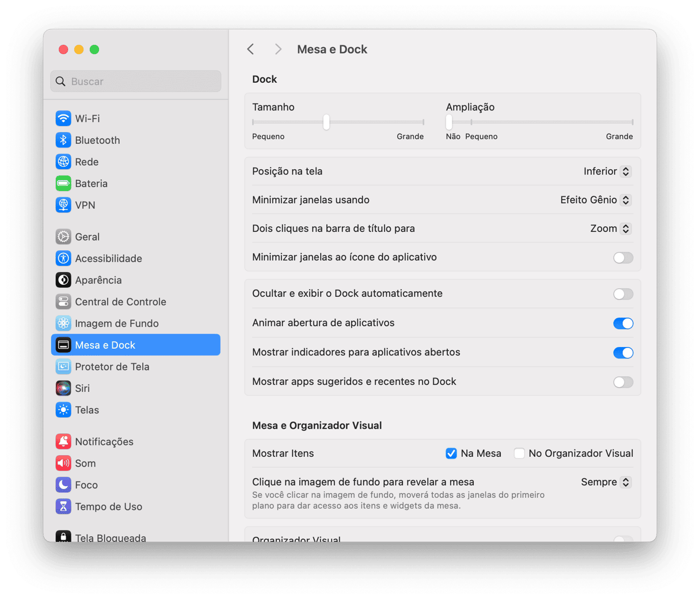Click the Wi-Fi icon in sidebar

pos(63,119)
